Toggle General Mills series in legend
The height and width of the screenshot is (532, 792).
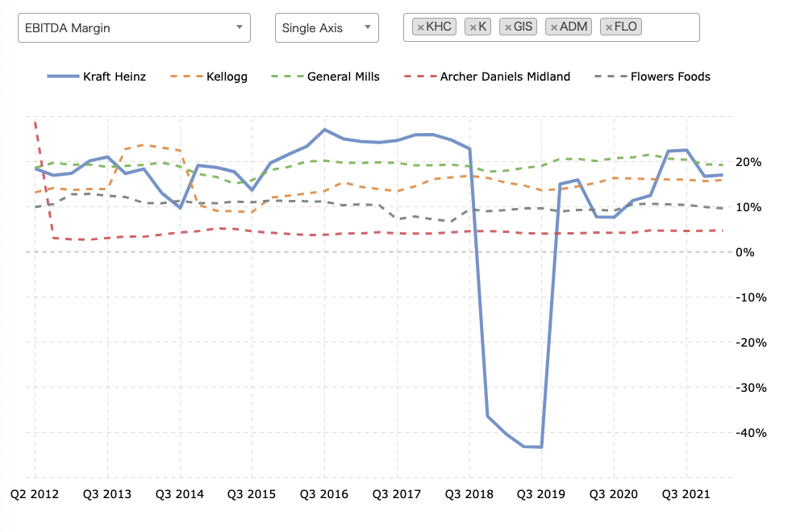click(x=325, y=77)
